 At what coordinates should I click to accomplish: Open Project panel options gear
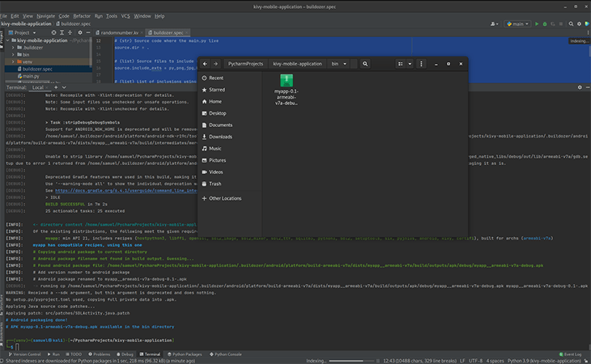(80, 32)
